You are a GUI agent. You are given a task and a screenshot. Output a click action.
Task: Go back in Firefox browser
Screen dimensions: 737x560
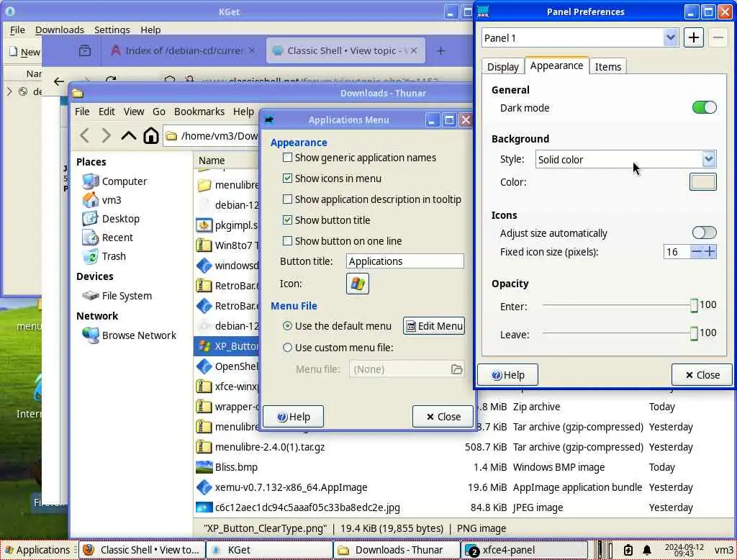[59, 82]
